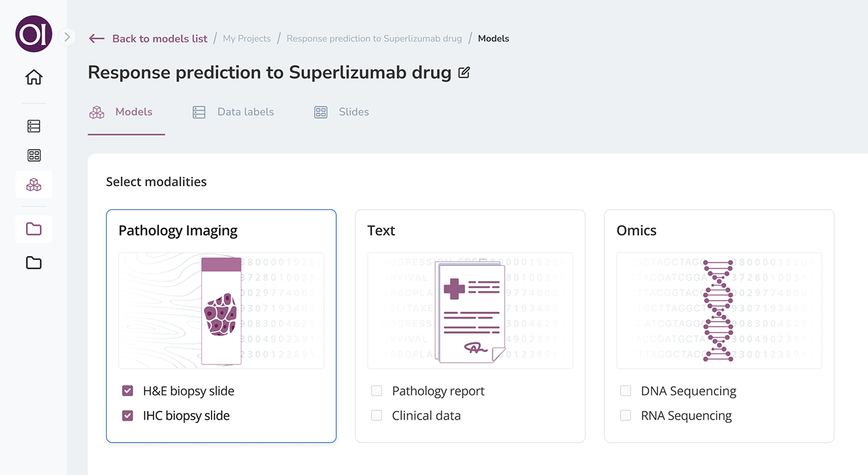Enable DNA Sequencing checkbox
This screenshot has width=868, height=475.
625,391
